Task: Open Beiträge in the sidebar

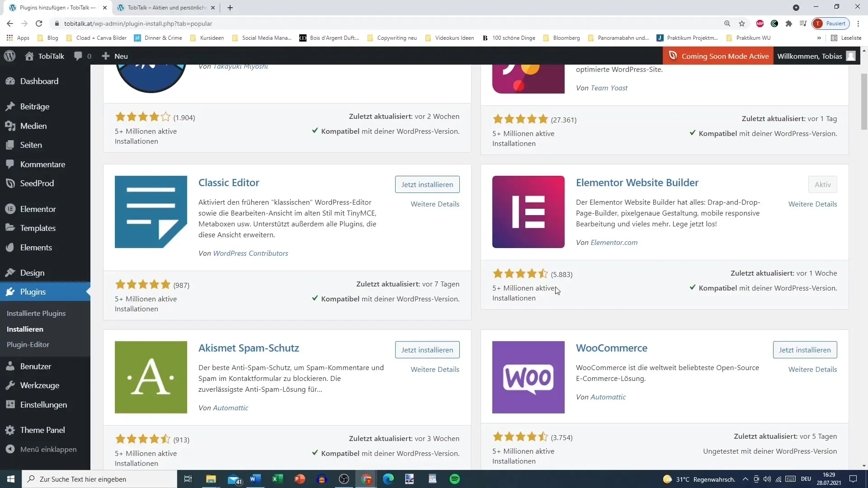Action: click(35, 107)
